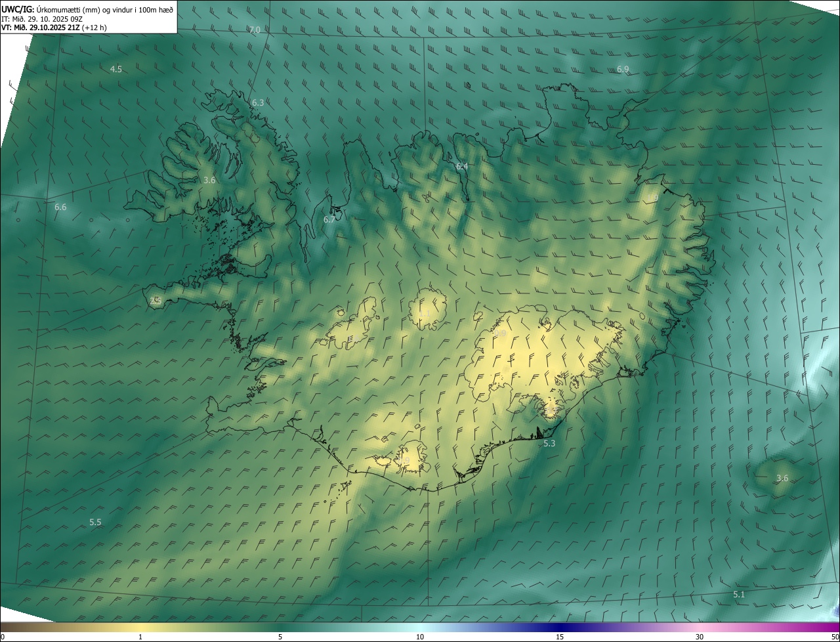Click the 5.1 value label
840x642 pixels.
click(x=739, y=595)
